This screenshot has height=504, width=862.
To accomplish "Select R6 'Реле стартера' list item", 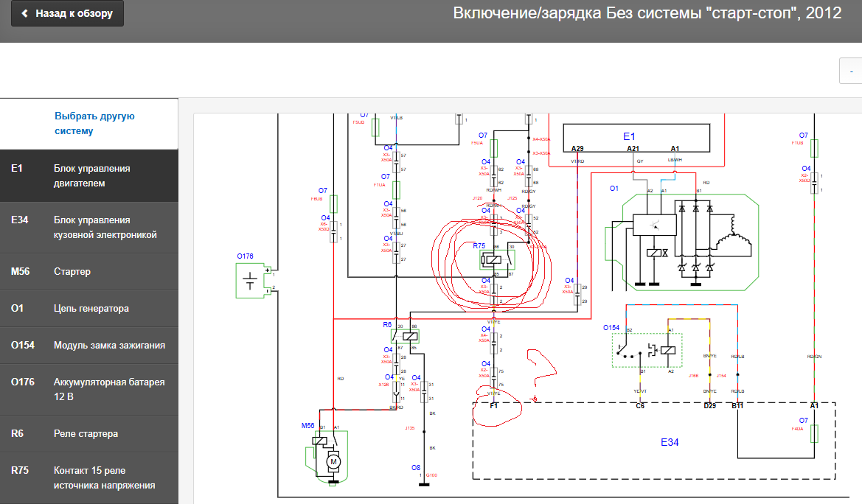I will tap(89, 434).
